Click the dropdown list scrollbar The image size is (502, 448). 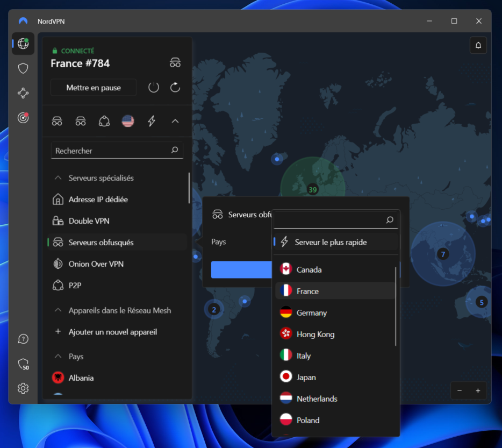[x=396, y=307]
